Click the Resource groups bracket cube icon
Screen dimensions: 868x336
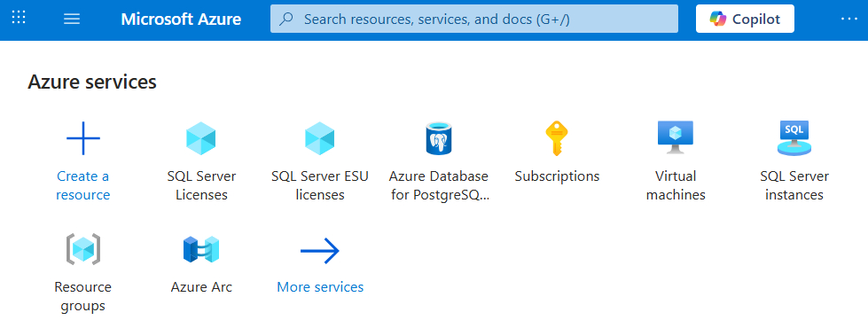coord(83,249)
